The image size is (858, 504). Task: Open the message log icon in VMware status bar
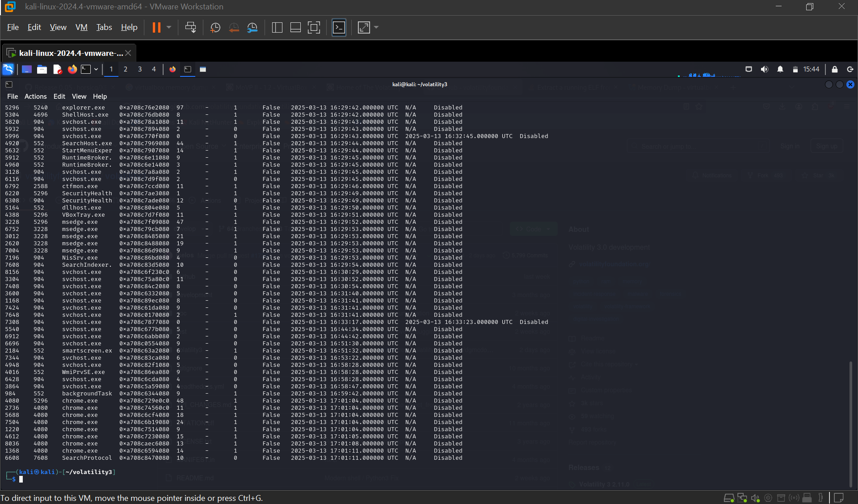[839, 498]
